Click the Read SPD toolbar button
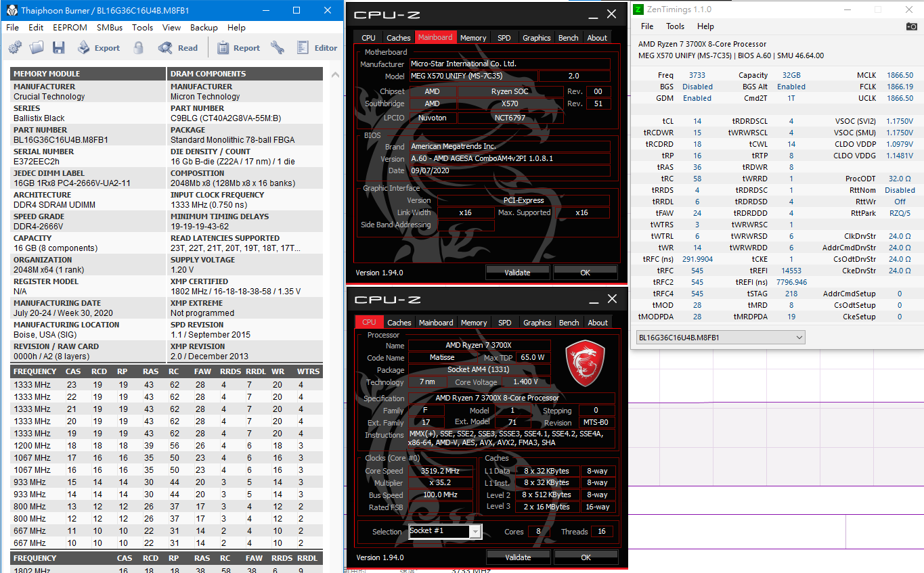Viewport: 924px width, 573px height. [x=178, y=48]
